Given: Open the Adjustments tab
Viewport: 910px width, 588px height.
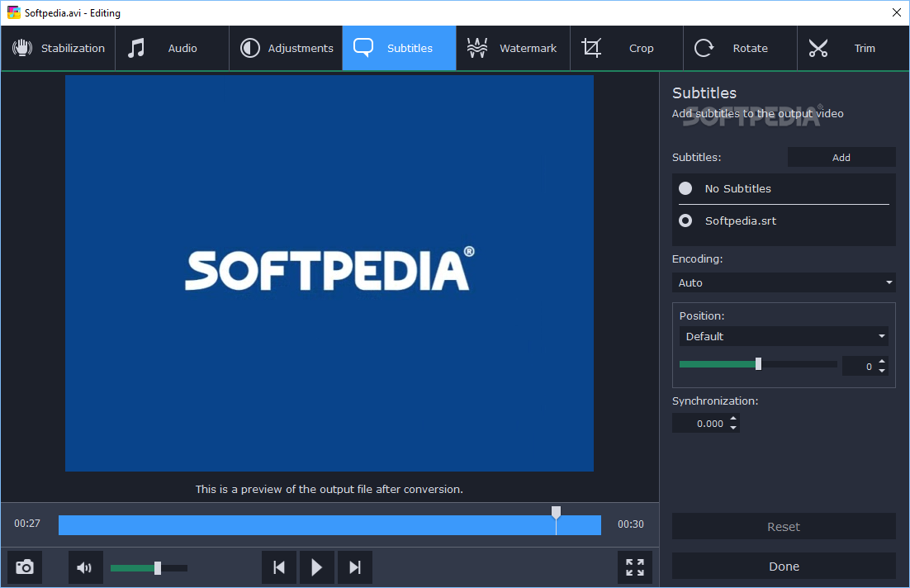Looking at the screenshot, I should (x=286, y=48).
